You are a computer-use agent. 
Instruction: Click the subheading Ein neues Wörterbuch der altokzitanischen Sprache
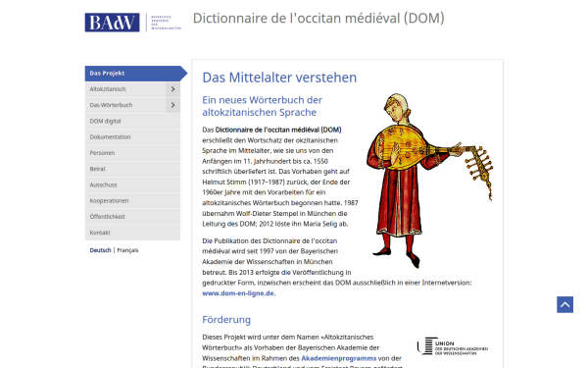(262, 106)
